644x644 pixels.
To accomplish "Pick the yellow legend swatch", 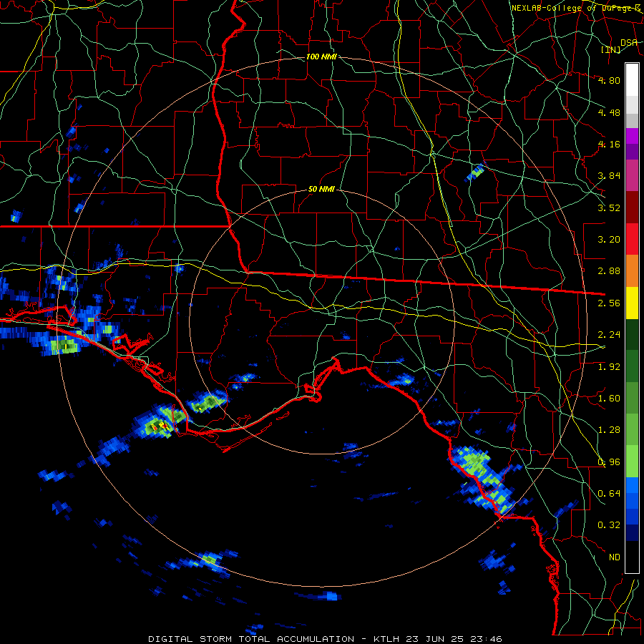I will pos(632,303).
